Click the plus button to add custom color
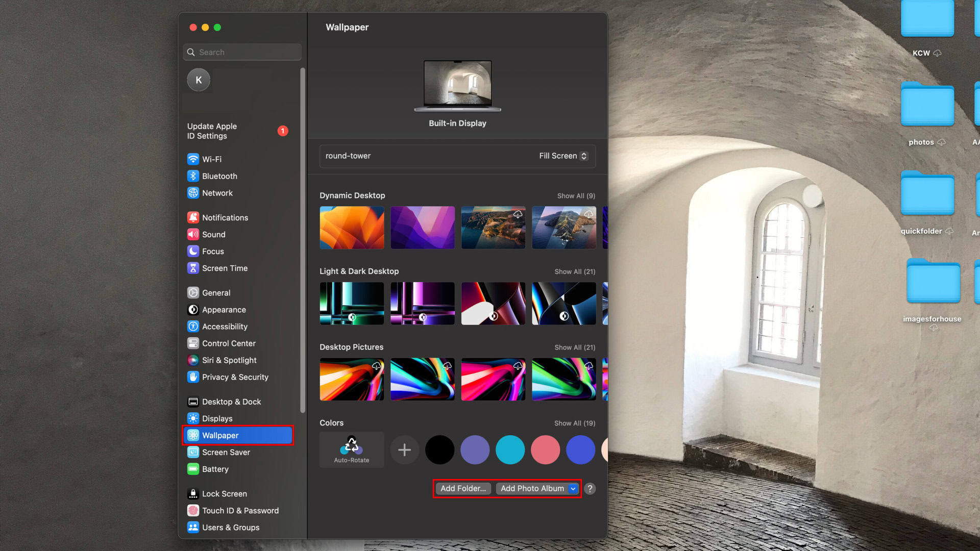This screenshot has height=551, width=980. point(404,450)
